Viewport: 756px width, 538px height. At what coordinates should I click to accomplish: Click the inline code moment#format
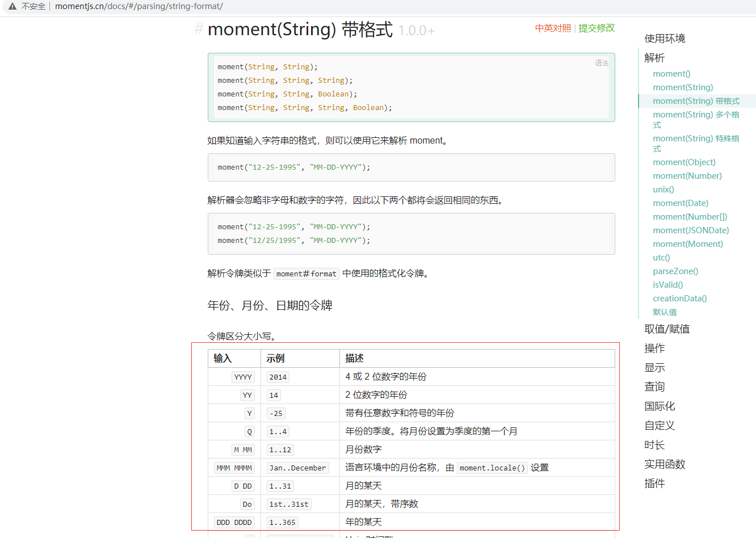pyautogui.click(x=306, y=274)
